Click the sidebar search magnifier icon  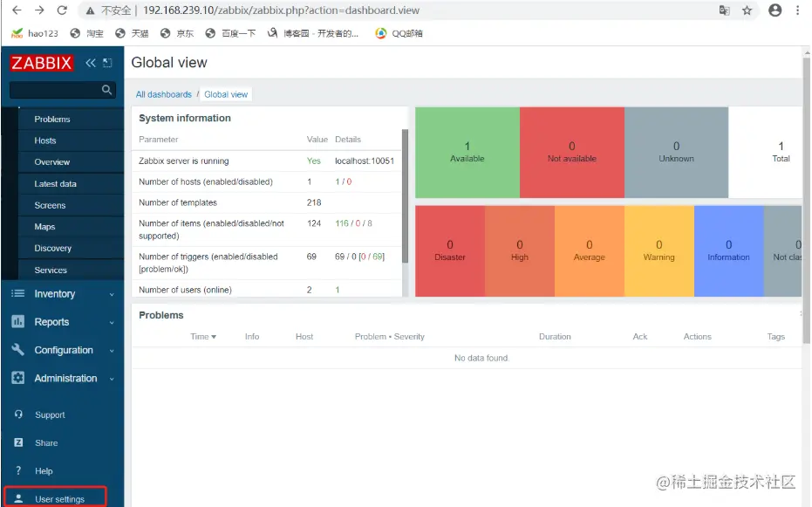[x=106, y=90]
